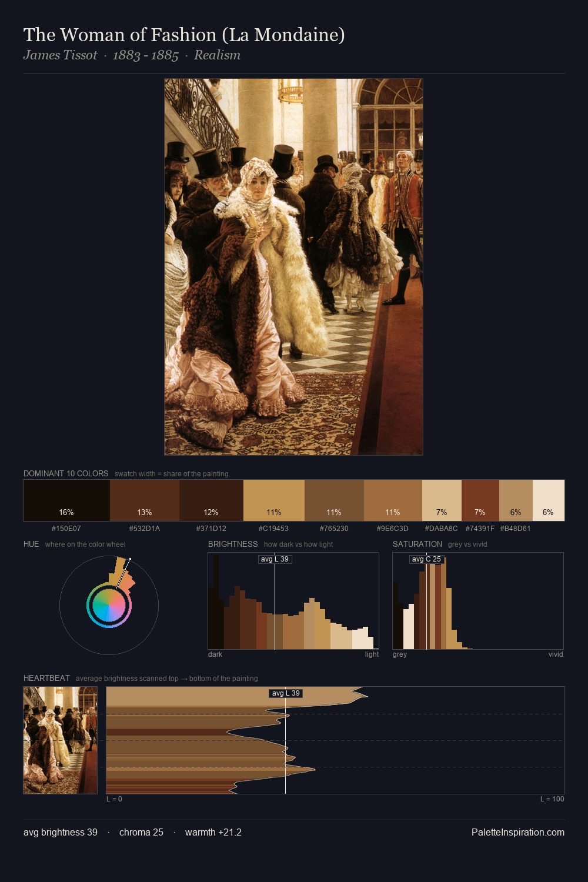The width and height of the screenshot is (588, 882).
Task: Click the 'HEARTBEAT' section heading
Action: (46, 678)
